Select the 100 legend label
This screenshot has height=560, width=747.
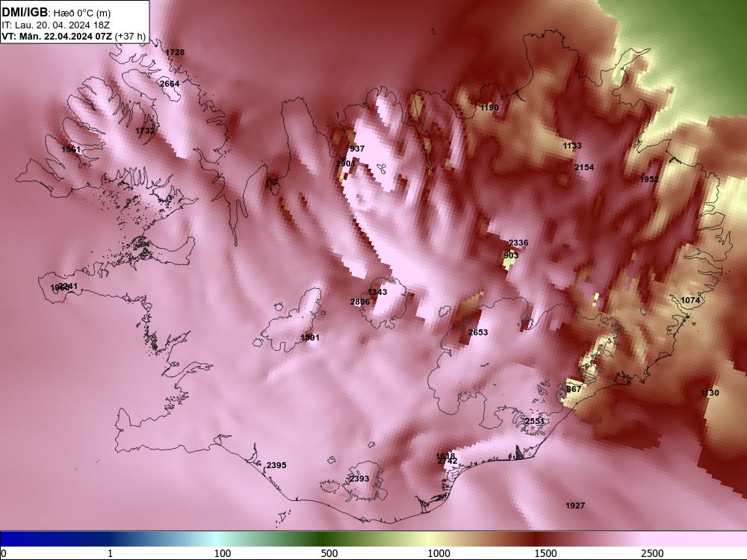(223, 553)
